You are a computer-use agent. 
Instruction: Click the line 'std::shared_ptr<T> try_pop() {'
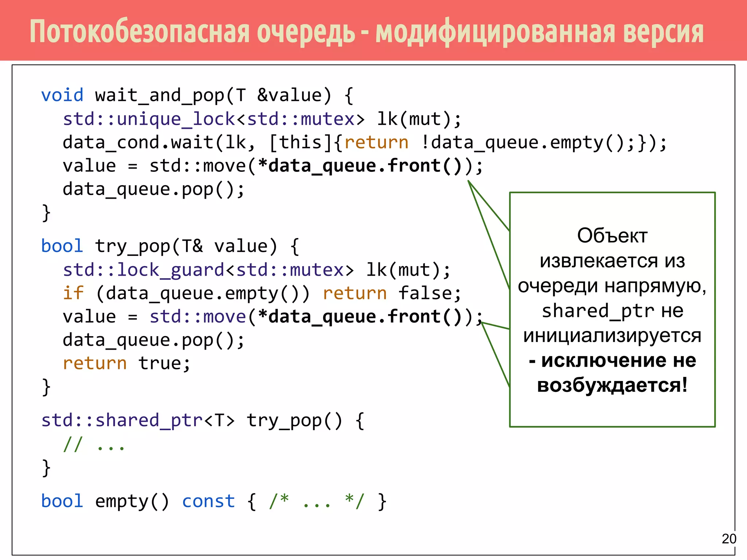[203, 421]
